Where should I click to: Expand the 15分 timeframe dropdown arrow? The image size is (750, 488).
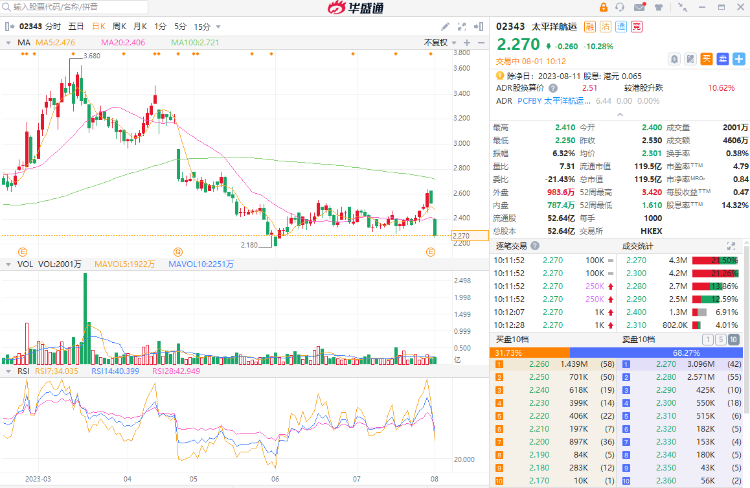pos(216,25)
